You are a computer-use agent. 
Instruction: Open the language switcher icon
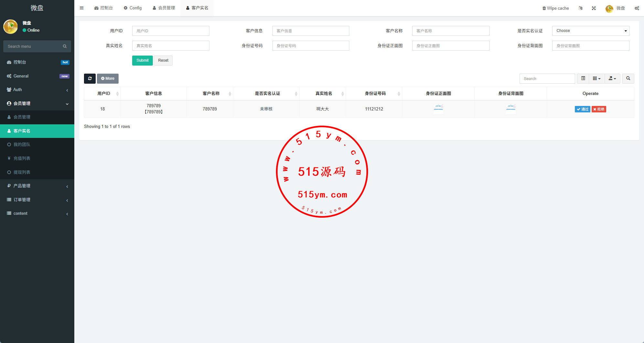[x=580, y=8]
